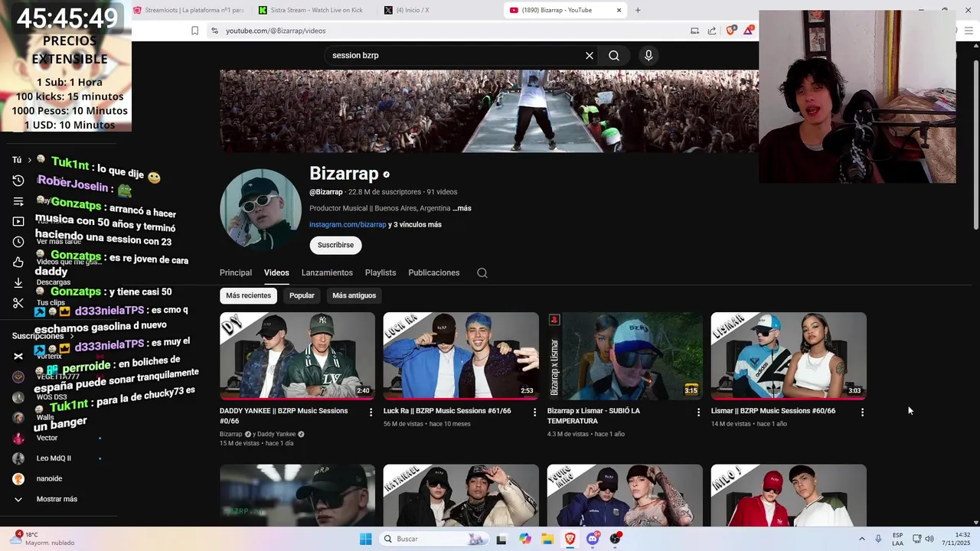980x551 pixels.
Task: Expand the Tú section chevron
Action: point(29,160)
